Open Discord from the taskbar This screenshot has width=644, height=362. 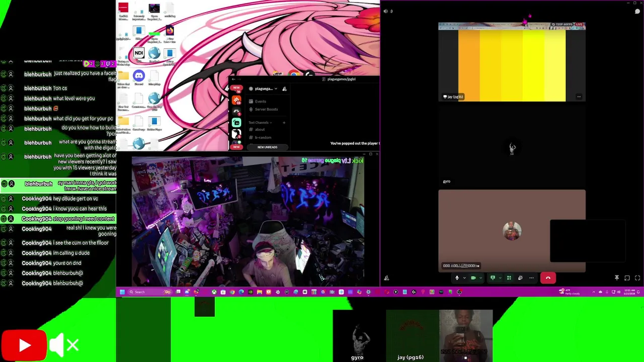tap(187, 292)
